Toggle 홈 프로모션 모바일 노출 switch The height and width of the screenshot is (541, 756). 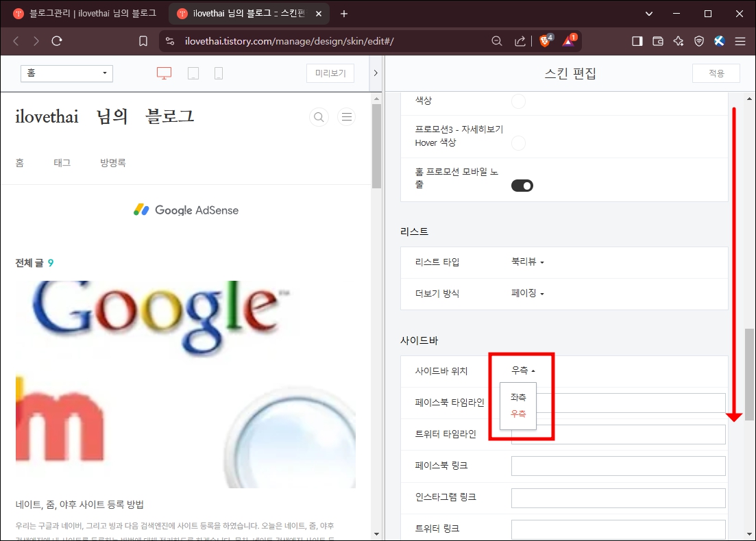click(522, 186)
